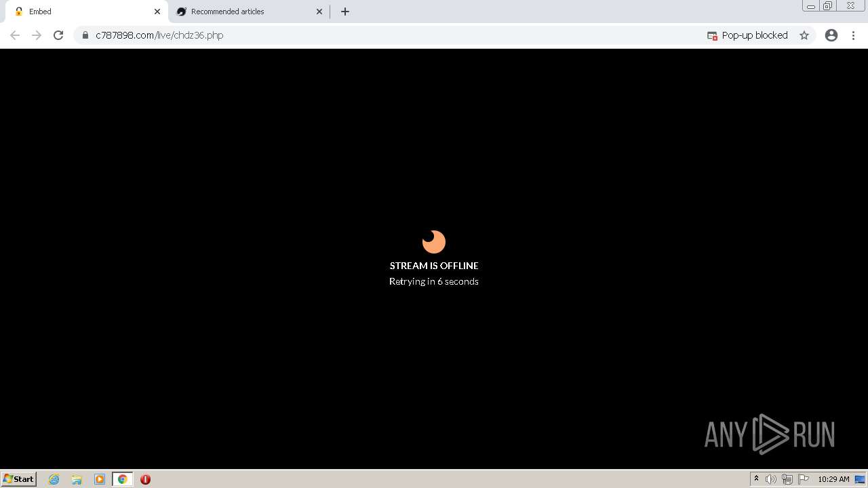Open the Pop-up blocked notice

[x=747, y=35]
